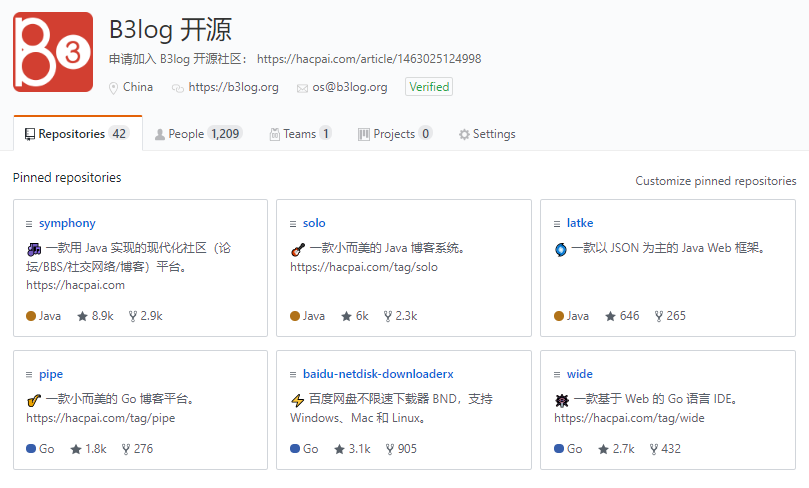Click the os@b3log.org email link
Screen dimensions: 809x488
[x=349, y=87]
